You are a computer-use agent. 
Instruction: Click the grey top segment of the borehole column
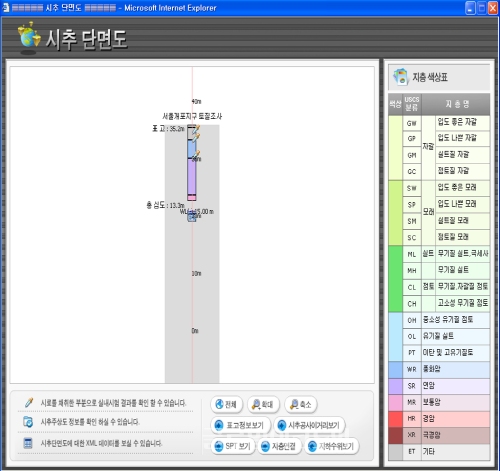tap(191, 133)
